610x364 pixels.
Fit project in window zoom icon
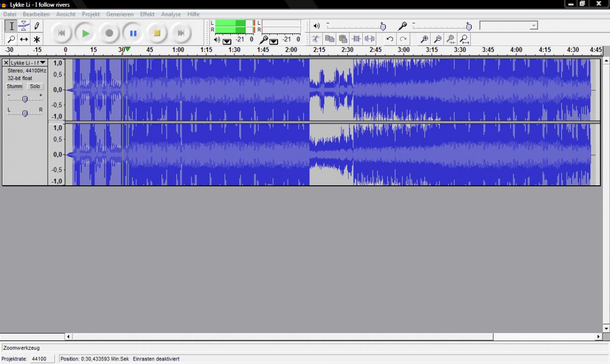click(x=464, y=39)
